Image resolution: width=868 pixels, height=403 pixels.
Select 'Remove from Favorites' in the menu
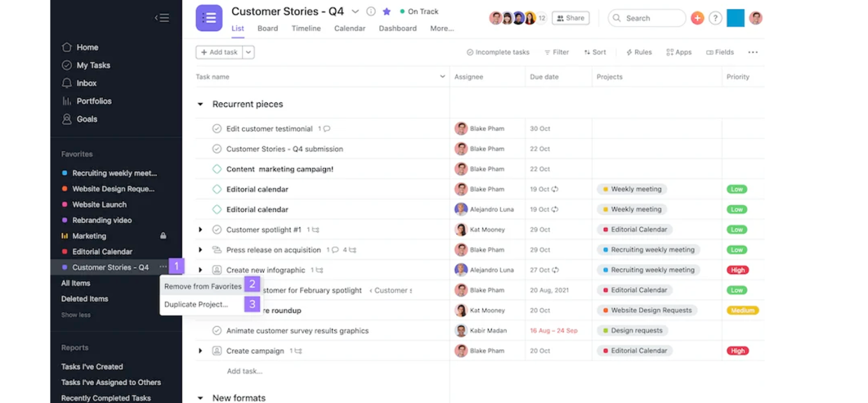tap(202, 286)
